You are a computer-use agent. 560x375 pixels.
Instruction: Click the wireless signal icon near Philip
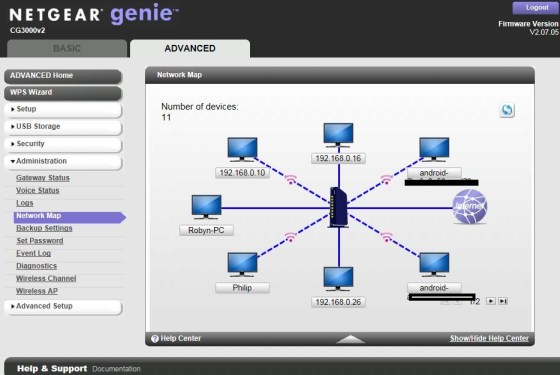pos(291,237)
